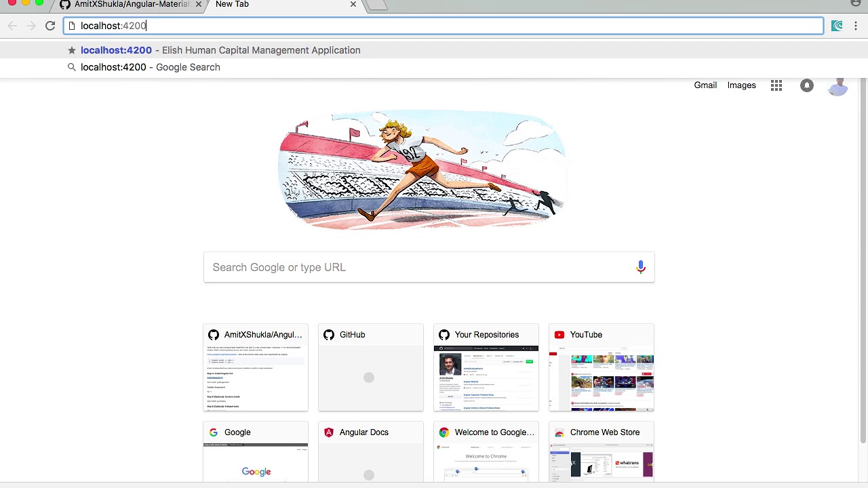Reload the page with the refresh icon
This screenshot has width=868, height=488.
[50, 26]
